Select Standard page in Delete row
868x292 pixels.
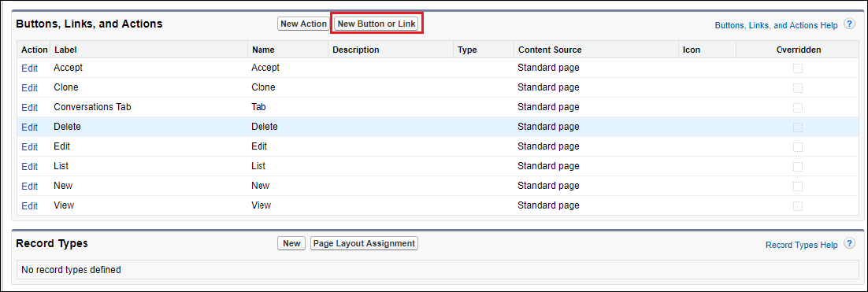548,127
